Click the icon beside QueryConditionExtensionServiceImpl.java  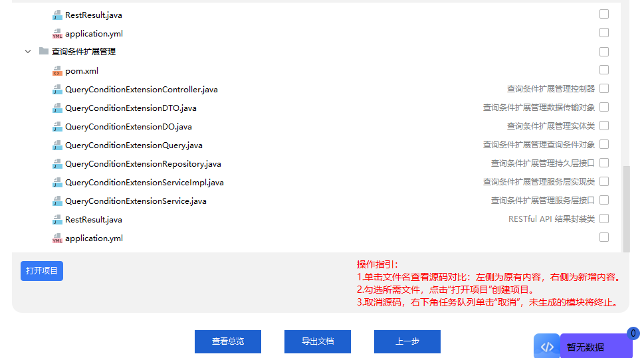[57, 183]
